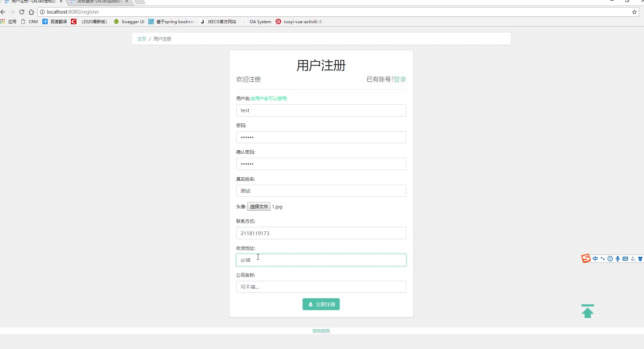
Task: Focus the 确认密码 field
Action: (321, 164)
